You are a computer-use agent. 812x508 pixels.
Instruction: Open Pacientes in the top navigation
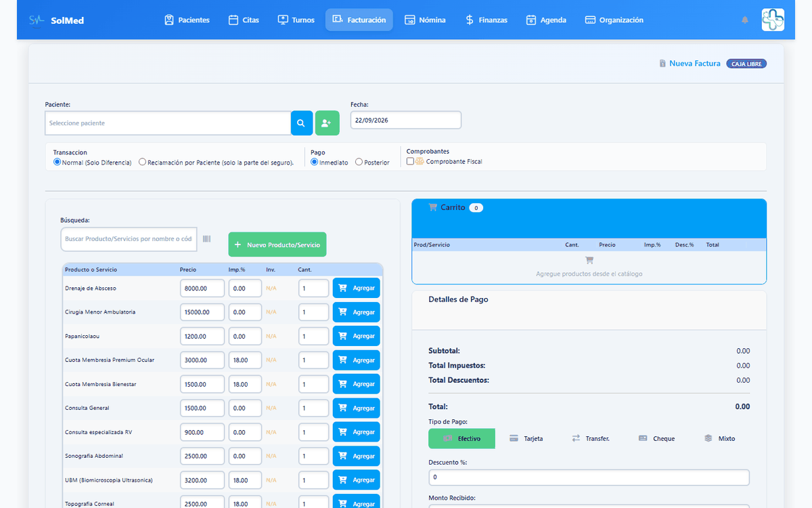click(187, 20)
